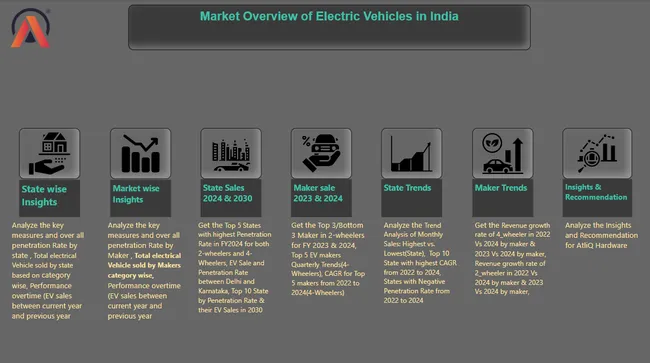Open the Market wise Insights bar chart icon
This screenshot has width=650, height=363.
141,153
